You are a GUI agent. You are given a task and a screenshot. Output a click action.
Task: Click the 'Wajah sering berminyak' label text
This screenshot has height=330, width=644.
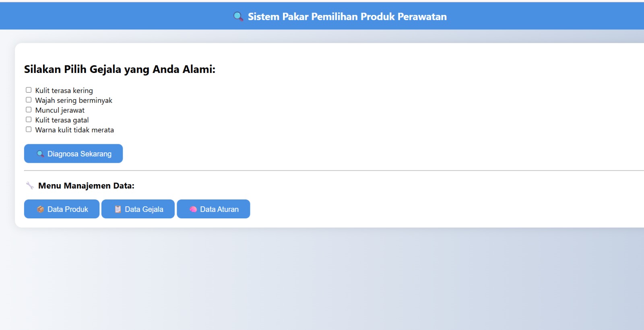click(74, 100)
